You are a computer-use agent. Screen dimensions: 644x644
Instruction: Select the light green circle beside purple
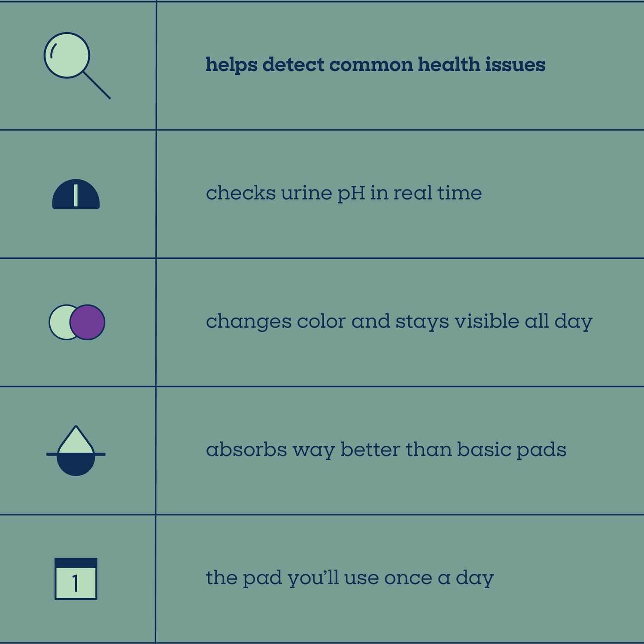59,322
